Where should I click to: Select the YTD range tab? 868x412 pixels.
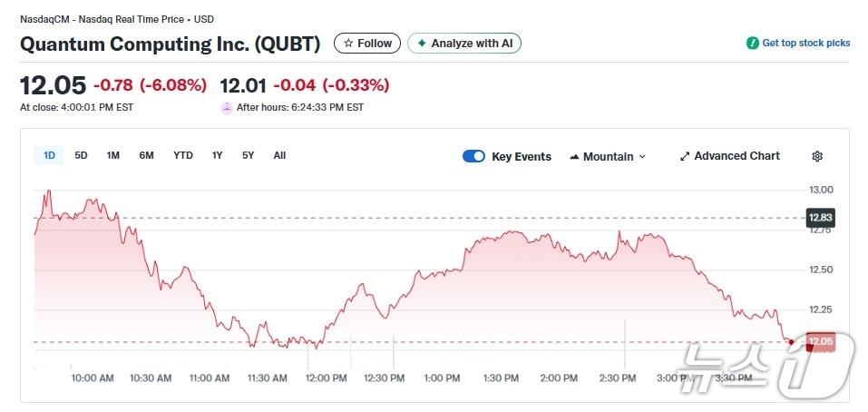(x=183, y=155)
